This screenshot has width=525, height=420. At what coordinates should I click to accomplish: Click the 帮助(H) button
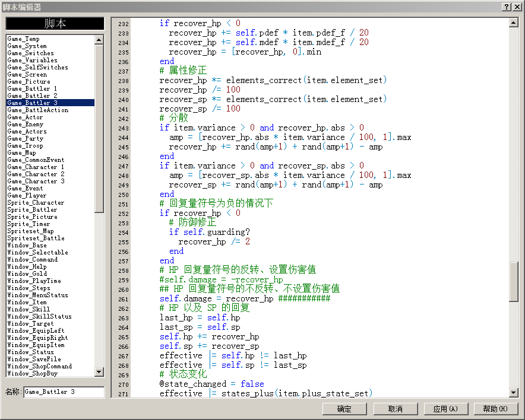pyautogui.click(x=495, y=409)
